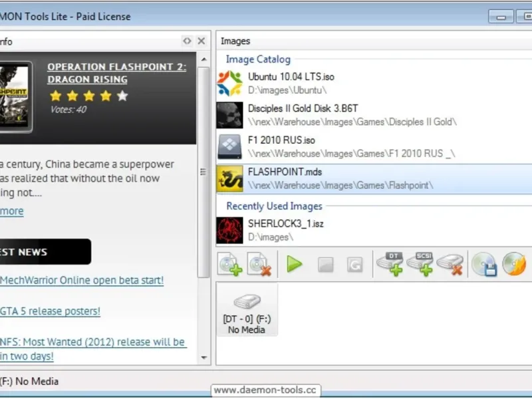Viewport: 532px width, 399px height.
Task: Select 'Disciples II Gold Disk 3.B6T' entry
Action: pos(374,115)
